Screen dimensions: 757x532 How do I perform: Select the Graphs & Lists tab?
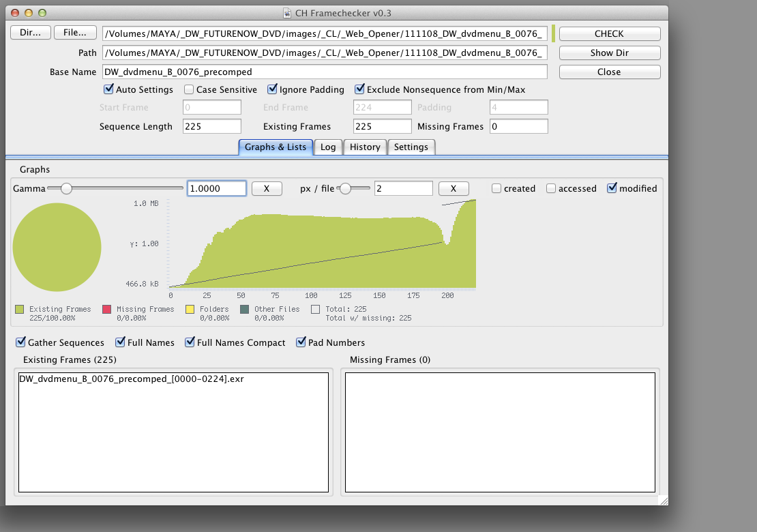[x=276, y=147]
